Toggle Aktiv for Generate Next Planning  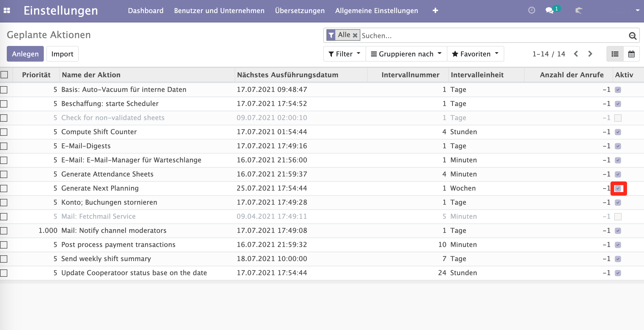point(618,188)
